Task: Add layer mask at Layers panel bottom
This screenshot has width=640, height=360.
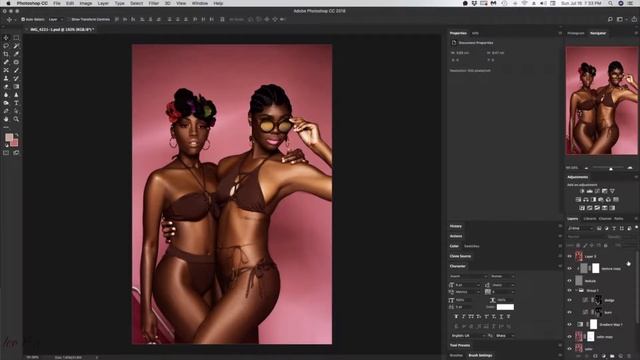Action: (595, 356)
